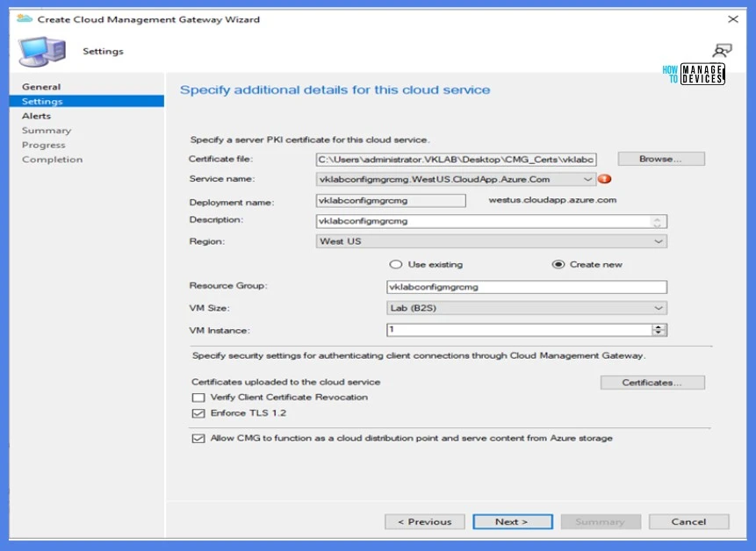
Task: Go to the Alerts wizard step
Action: click(x=36, y=116)
